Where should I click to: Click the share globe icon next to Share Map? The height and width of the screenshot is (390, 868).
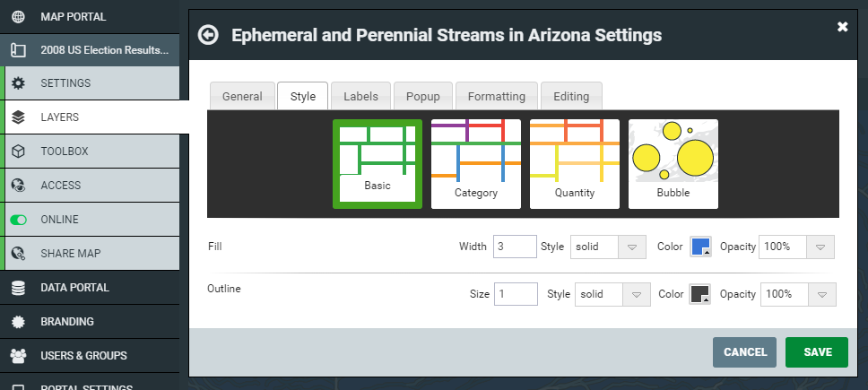[x=18, y=254]
